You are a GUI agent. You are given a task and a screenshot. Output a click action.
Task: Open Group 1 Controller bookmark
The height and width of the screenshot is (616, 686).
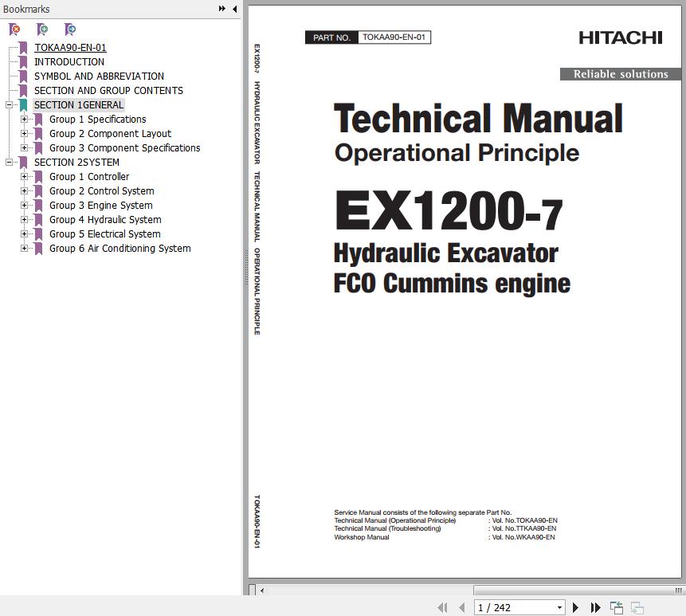coord(89,177)
